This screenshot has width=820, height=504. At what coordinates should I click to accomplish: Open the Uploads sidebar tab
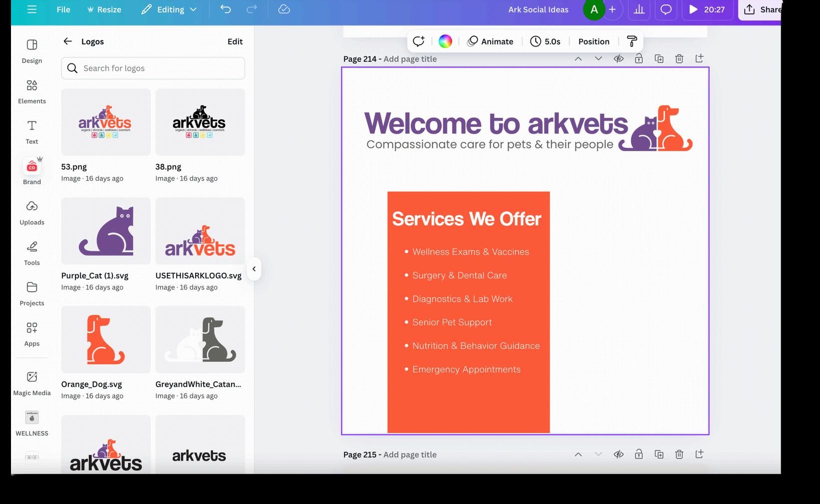point(32,213)
